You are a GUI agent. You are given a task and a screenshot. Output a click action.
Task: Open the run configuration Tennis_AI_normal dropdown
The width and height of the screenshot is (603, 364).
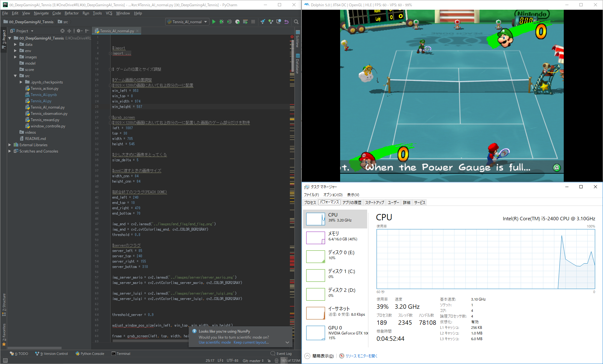click(x=187, y=22)
